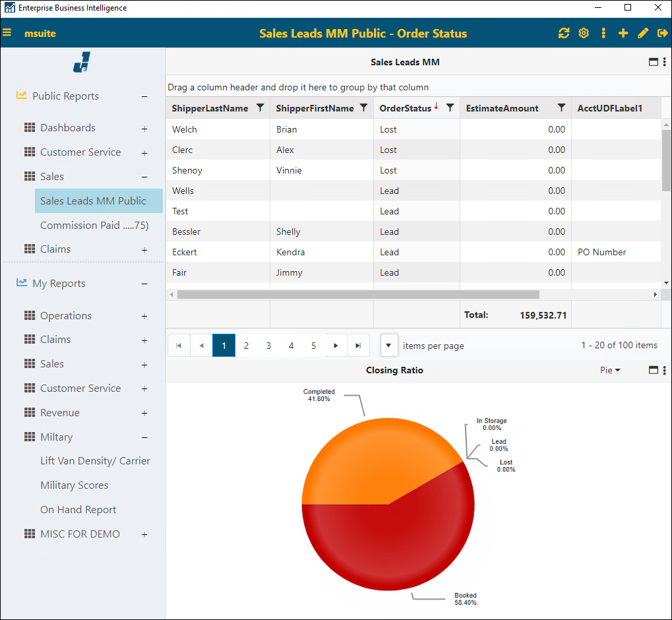672x620 pixels.
Task: Log out using the exit icon
Action: (x=662, y=33)
